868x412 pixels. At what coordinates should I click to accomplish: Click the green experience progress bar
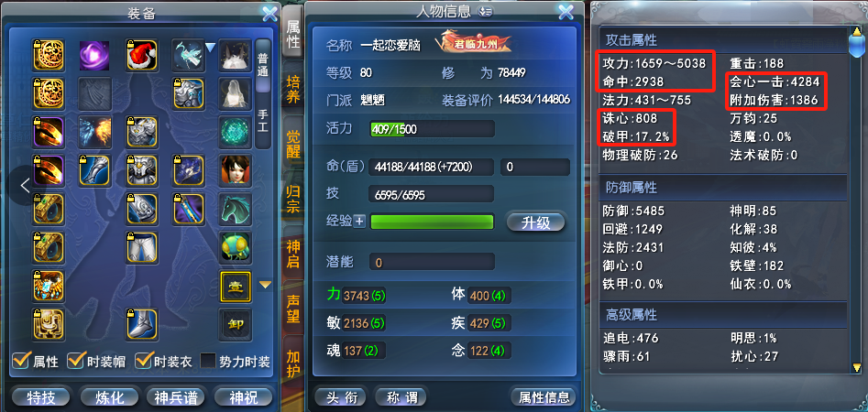pyautogui.click(x=432, y=222)
